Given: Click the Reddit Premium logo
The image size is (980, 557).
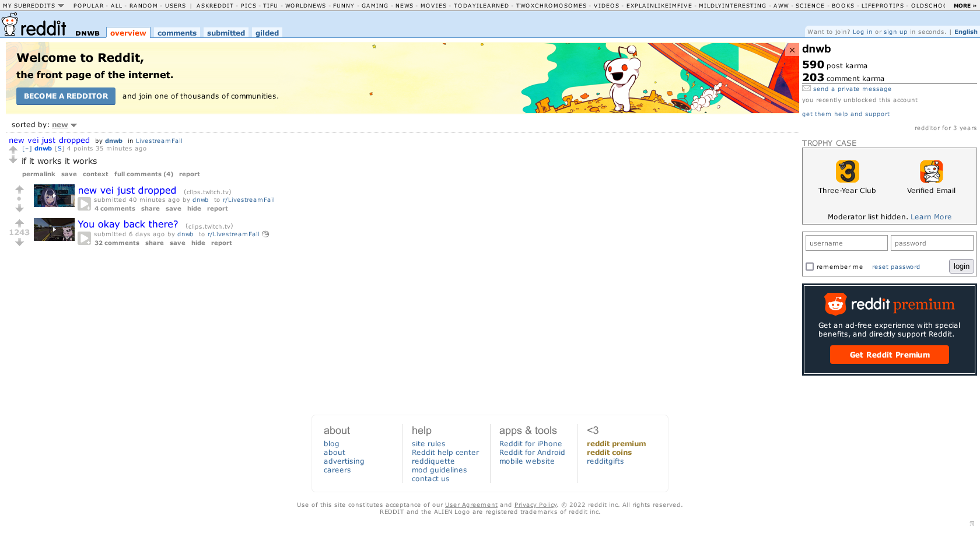Looking at the screenshot, I should tap(889, 304).
